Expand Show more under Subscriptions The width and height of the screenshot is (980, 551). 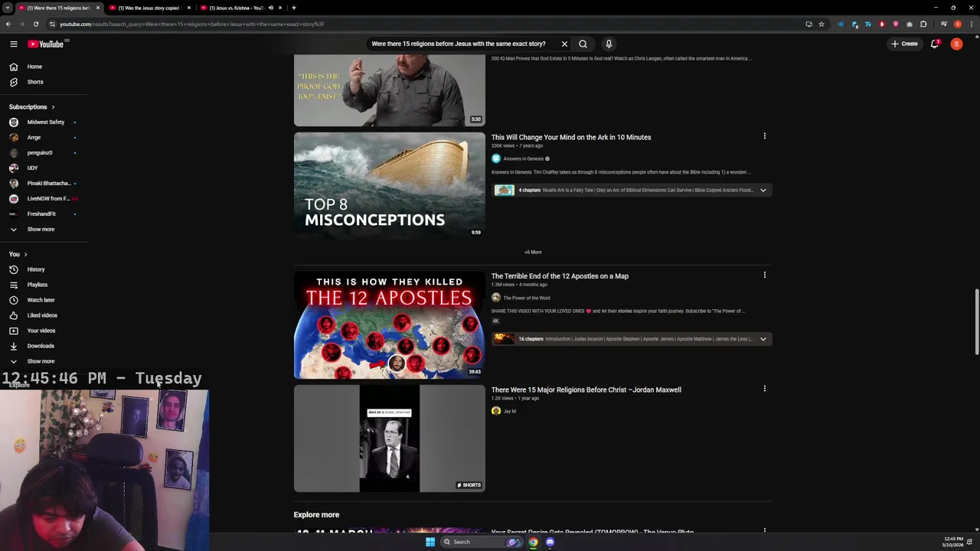point(41,230)
